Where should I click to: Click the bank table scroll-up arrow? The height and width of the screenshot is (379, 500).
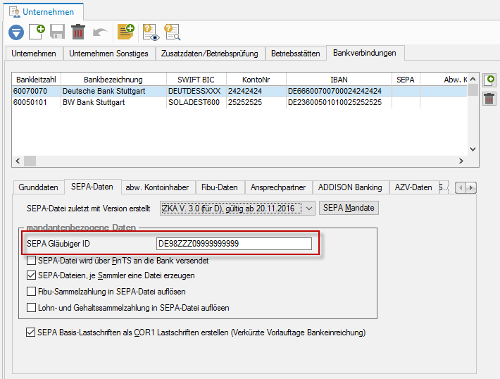pyautogui.click(x=472, y=79)
